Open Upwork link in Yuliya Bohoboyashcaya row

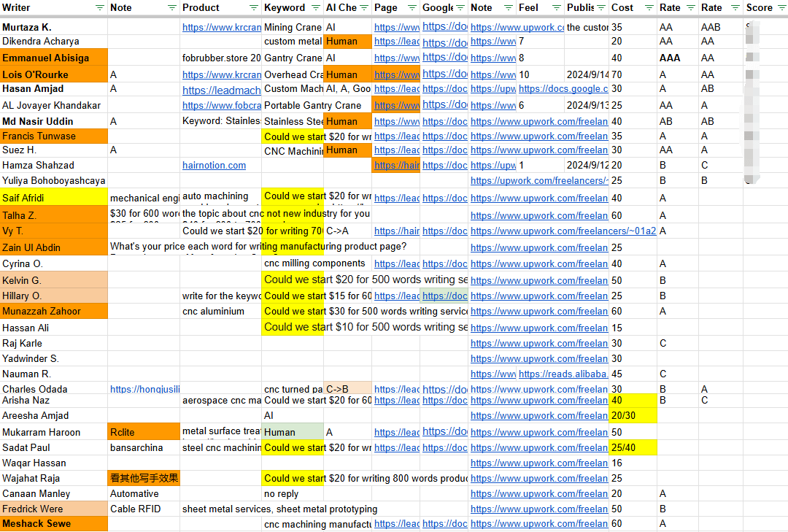[539, 180]
